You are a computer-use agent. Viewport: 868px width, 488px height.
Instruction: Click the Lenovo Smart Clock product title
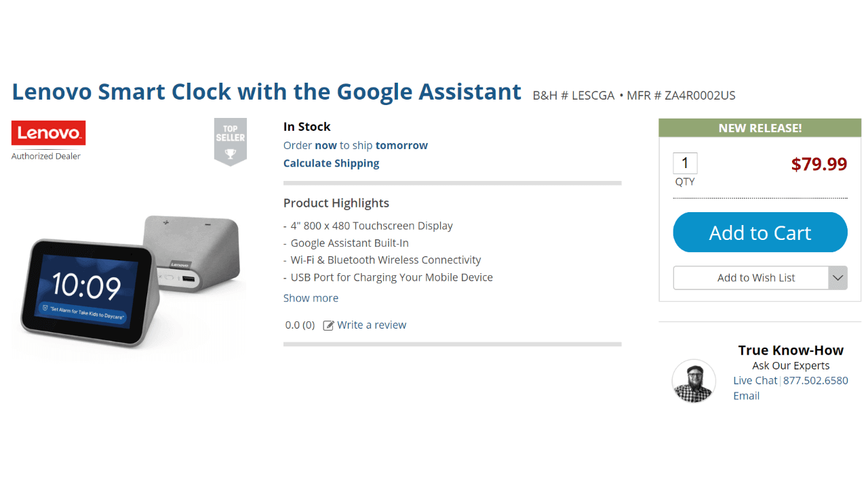(267, 91)
